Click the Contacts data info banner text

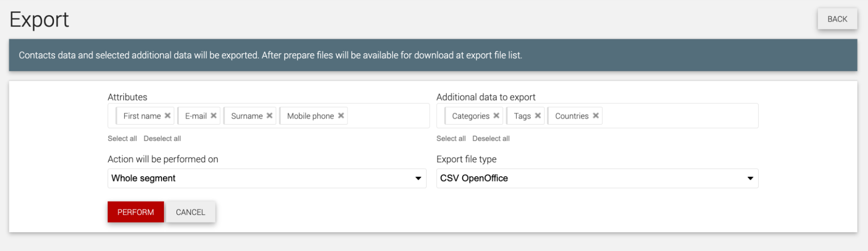pyautogui.click(x=270, y=55)
